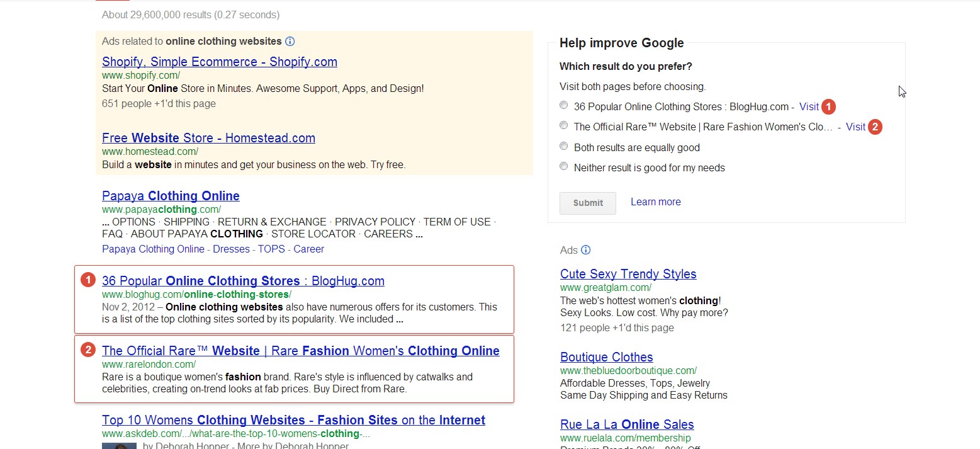The height and width of the screenshot is (449, 980).
Task: Open Papaya Clothing Online result
Action: 171,196
